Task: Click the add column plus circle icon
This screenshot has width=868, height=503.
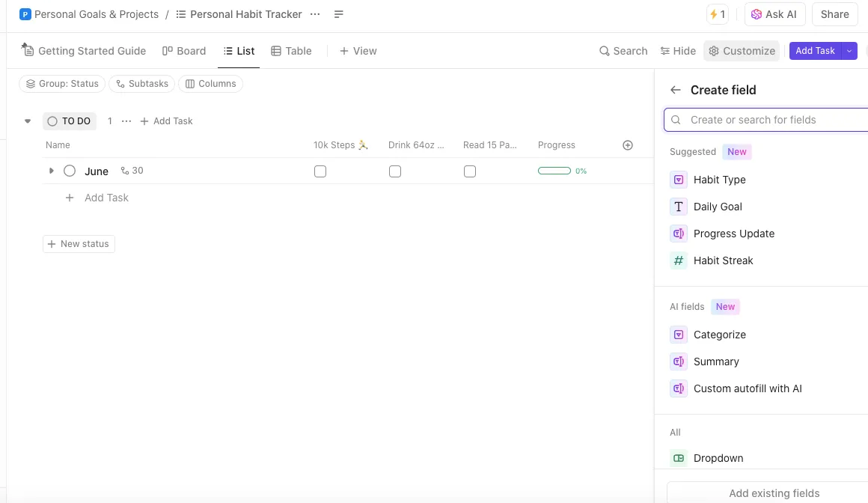Action: point(628,145)
